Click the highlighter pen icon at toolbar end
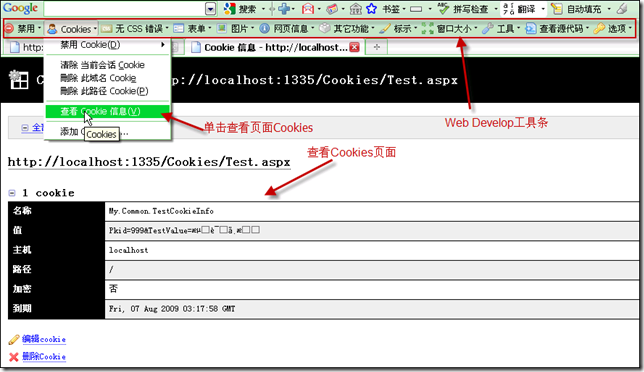The image size is (644, 372). 622,8
